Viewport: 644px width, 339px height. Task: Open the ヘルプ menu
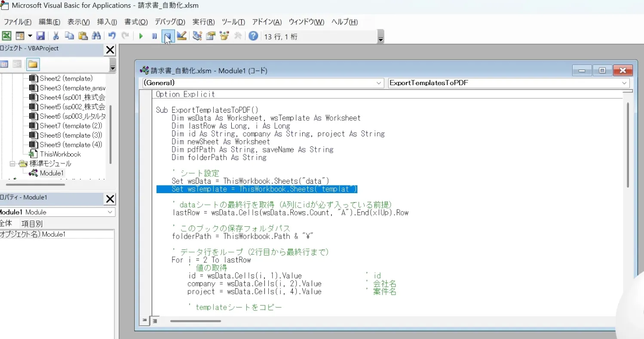(x=344, y=22)
